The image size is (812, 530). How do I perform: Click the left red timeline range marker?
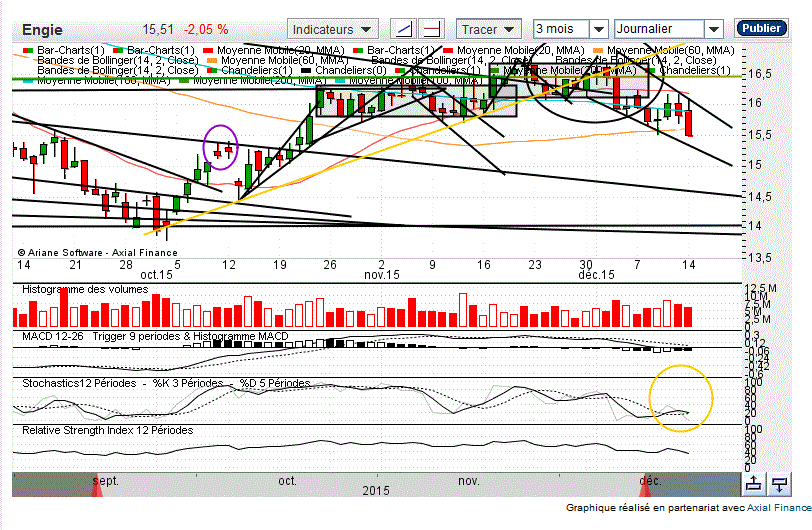point(96,483)
